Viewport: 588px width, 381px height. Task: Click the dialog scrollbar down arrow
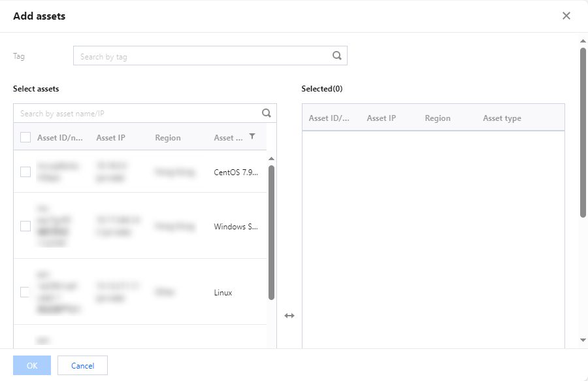[583, 340]
